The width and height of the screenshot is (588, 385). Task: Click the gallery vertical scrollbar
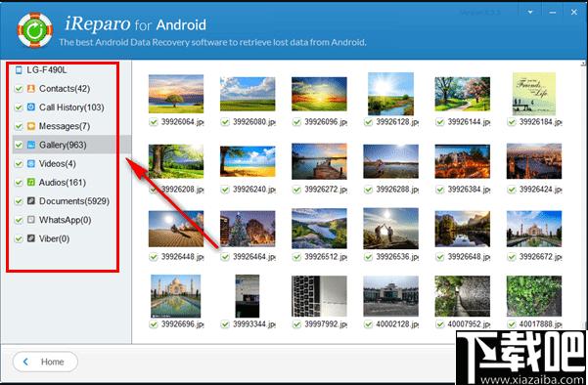click(583, 194)
